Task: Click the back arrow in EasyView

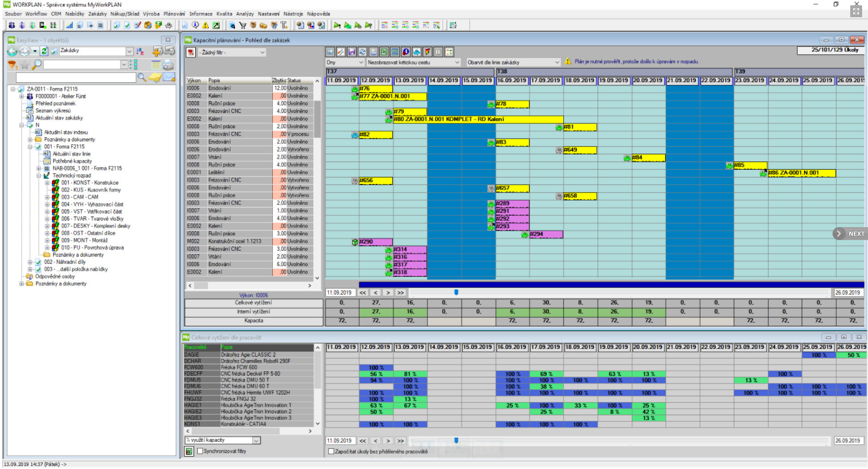Action: [12, 51]
